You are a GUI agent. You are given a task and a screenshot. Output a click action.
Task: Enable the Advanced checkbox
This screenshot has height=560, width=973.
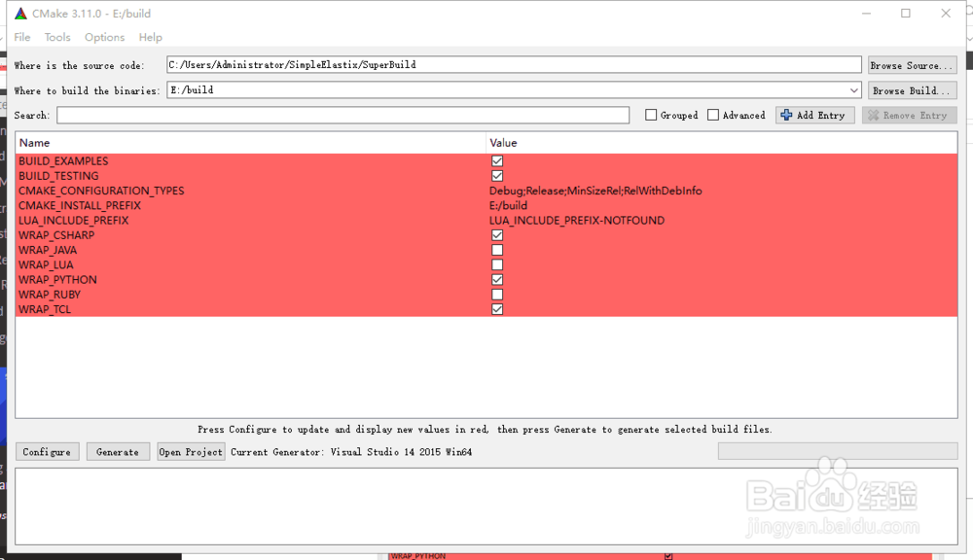coord(711,115)
